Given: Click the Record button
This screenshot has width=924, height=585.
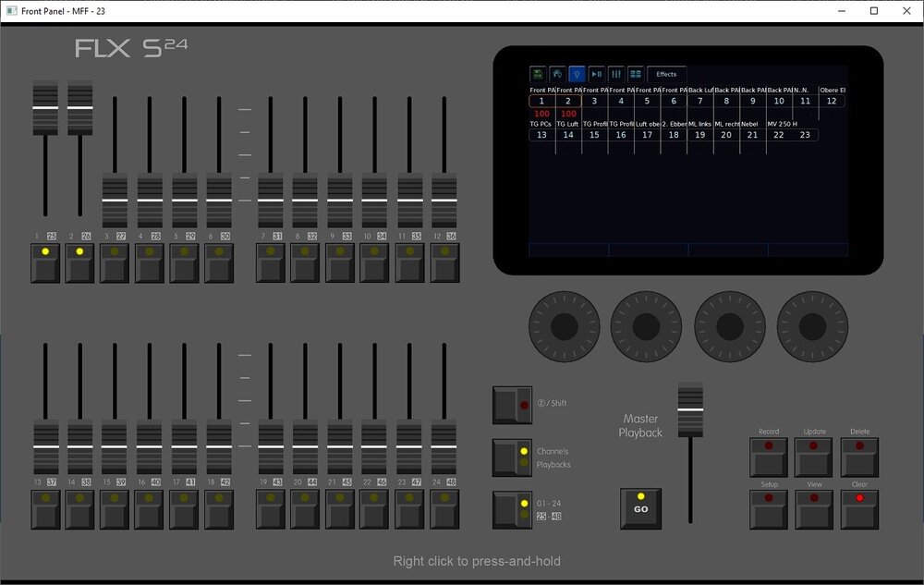Looking at the screenshot, I should coord(769,457).
